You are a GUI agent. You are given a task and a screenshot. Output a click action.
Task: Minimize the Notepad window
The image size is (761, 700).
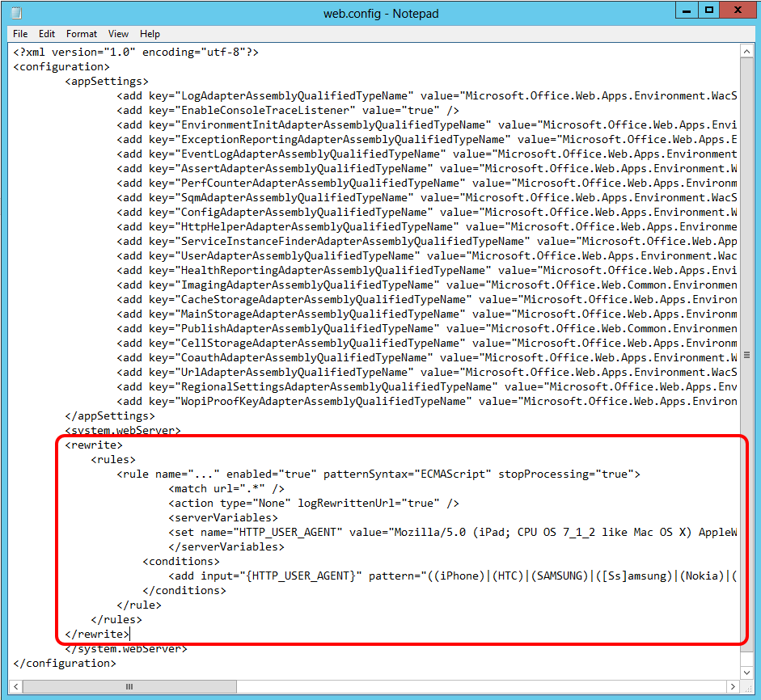click(687, 11)
